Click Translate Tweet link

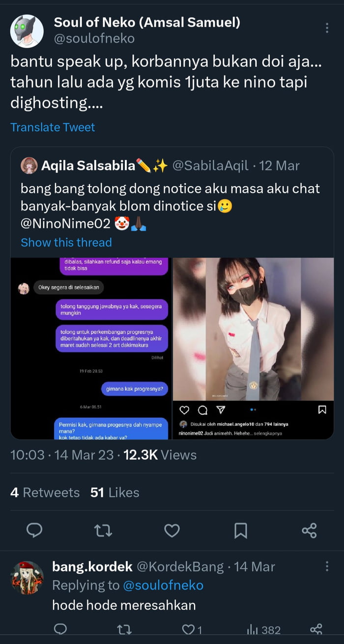click(x=53, y=127)
